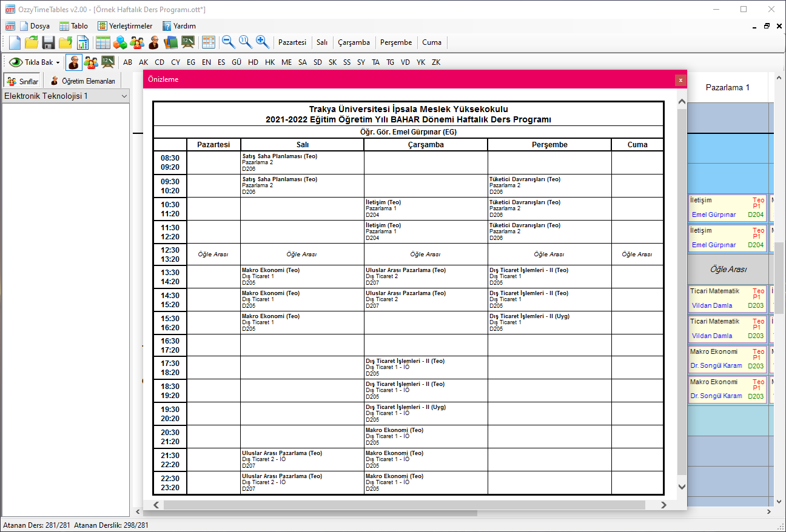The image size is (786, 532).
Task: Switch to the Öğretim Elemanları tab
Action: click(83, 81)
